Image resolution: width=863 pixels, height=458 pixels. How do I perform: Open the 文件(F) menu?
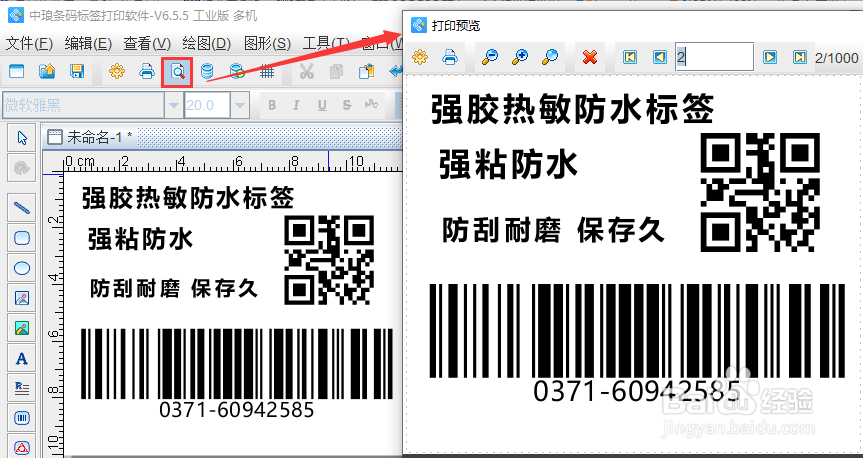point(29,43)
